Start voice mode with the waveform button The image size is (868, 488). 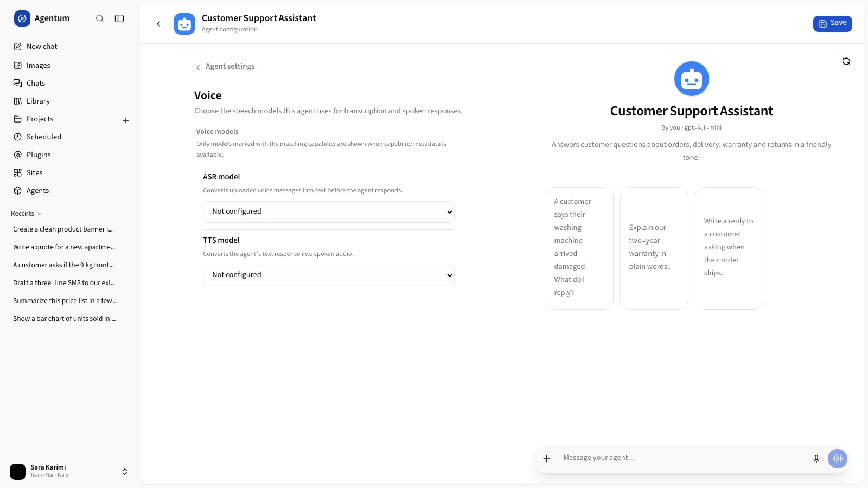coord(838,459)
